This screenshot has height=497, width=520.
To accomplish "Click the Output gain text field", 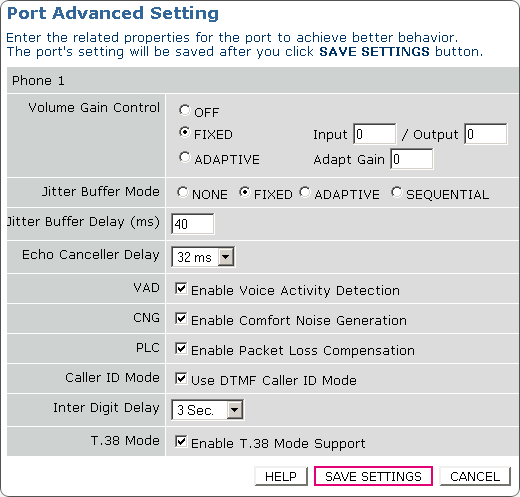I will 486,134.
